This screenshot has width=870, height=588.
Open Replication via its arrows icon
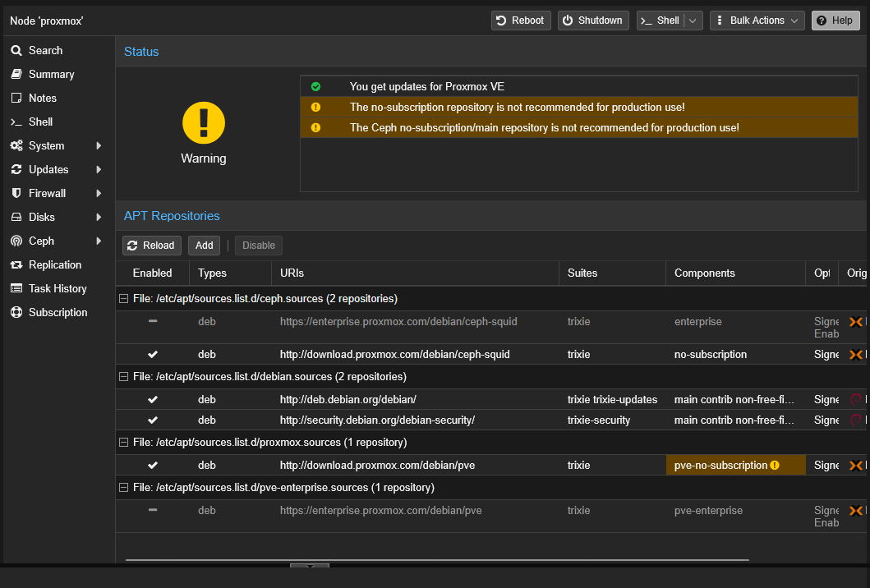click(x=16, y=265)
